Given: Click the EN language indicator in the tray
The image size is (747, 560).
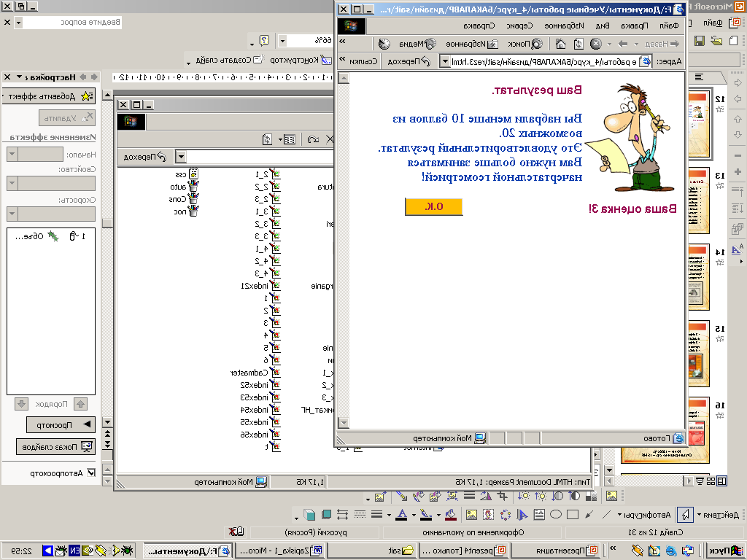Looking at the screenshot, I should coord(74,551).
